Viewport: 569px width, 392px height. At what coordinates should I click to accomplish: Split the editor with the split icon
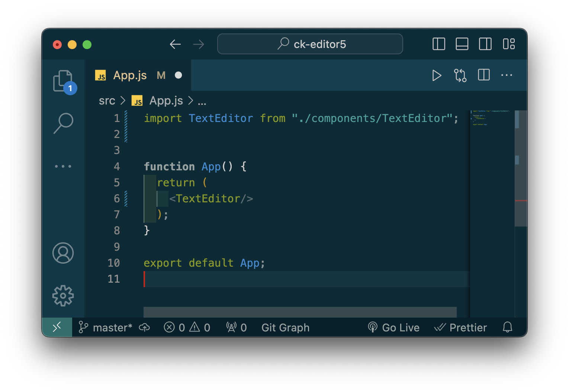coord(483,75)
